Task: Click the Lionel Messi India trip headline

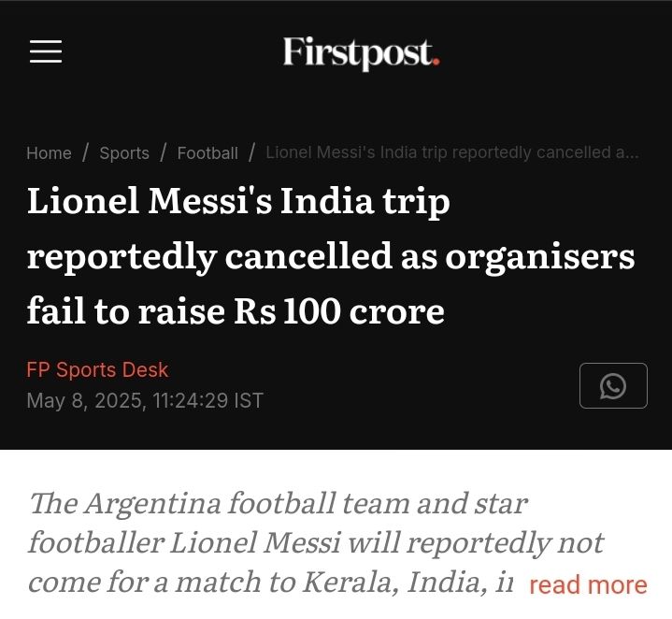Action: point(331,255)
